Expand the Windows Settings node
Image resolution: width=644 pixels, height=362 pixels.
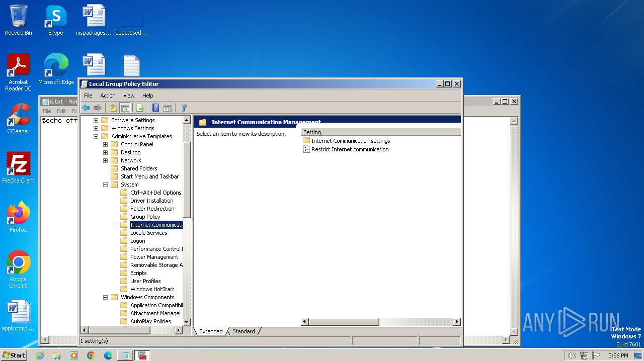(96, 128)
